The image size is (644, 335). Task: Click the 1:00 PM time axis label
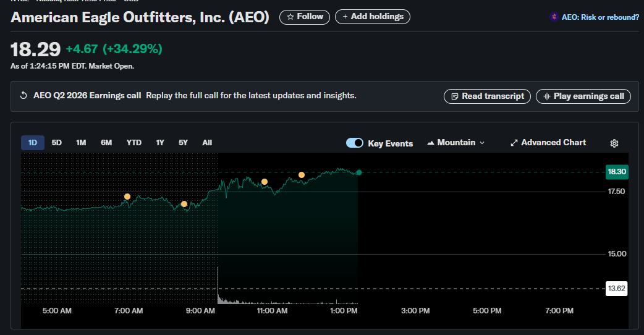344,311
